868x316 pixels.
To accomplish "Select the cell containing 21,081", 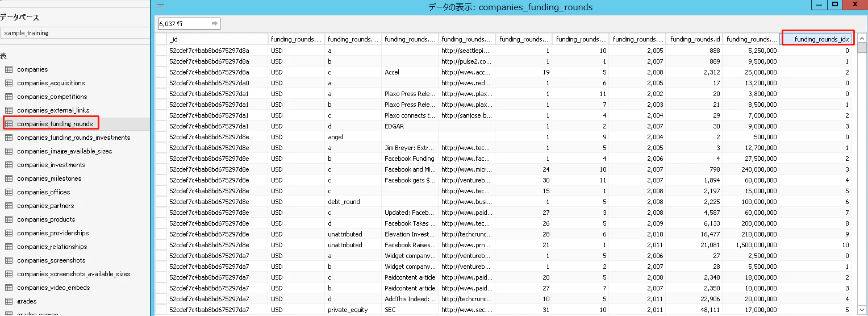I will (x=694, y=245).
